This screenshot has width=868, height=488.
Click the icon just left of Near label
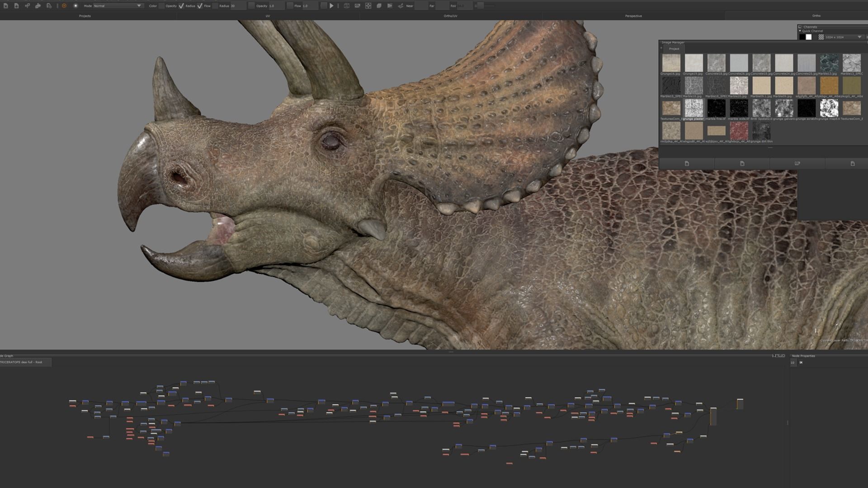401,6
